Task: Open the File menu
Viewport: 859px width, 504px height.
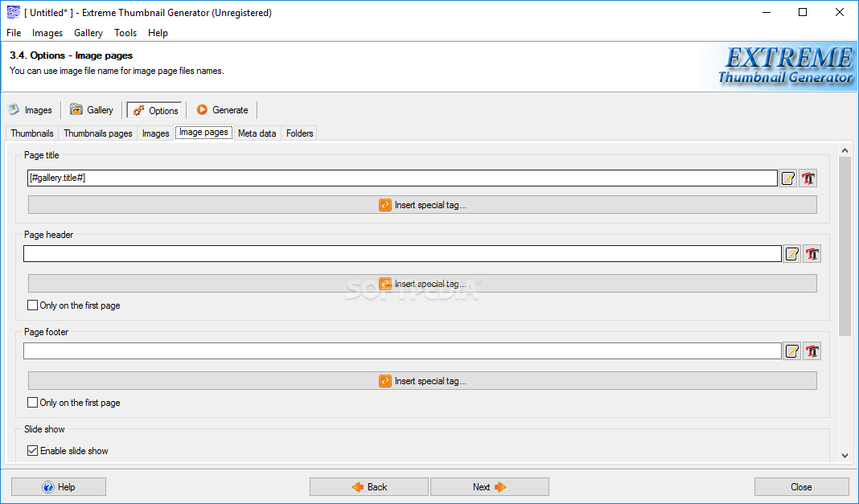Action: pyautogui.click(x=14, y=33)
